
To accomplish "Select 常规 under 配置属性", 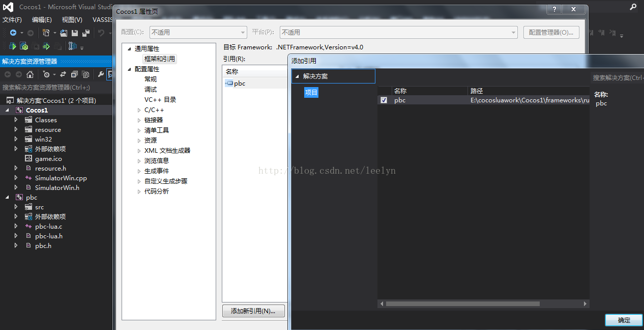I will tap(151, 79).
